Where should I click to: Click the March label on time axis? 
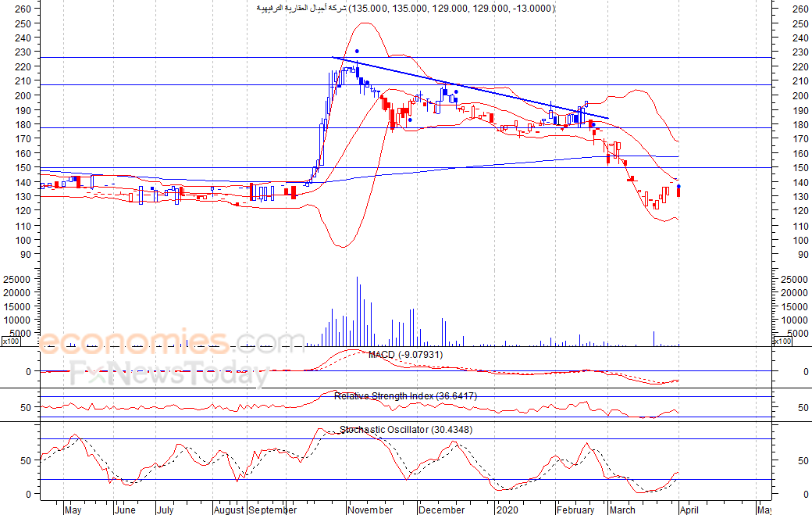tap(622, 510)
